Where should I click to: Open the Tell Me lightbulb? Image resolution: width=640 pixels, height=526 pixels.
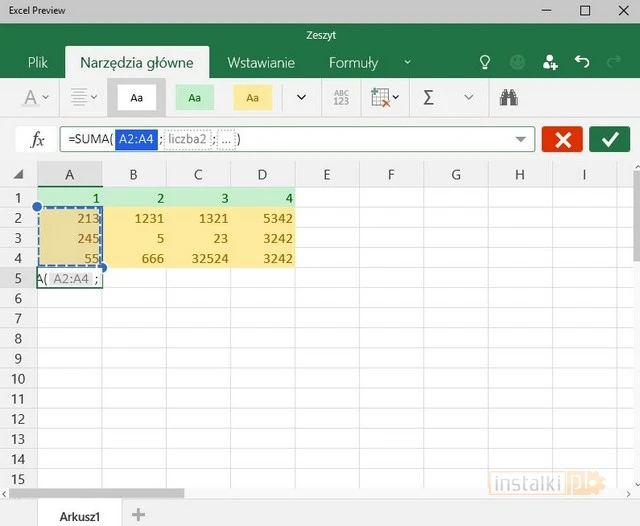coord(484,62)
